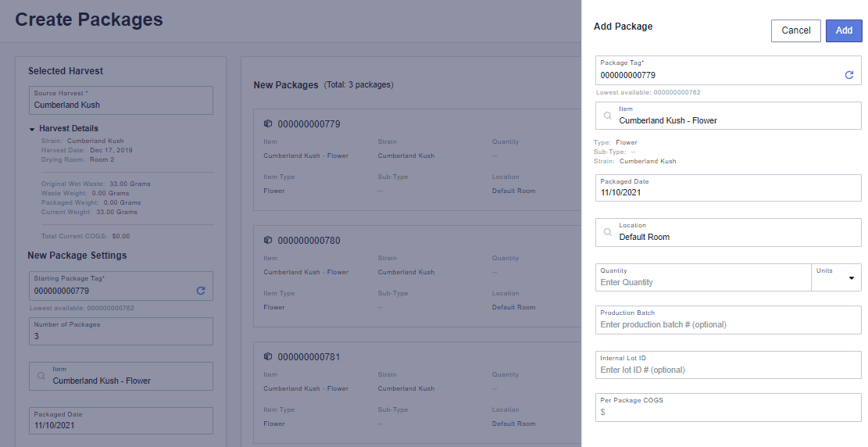
Task: Click the search icon in Location field
Action: [x=607, y=232]
